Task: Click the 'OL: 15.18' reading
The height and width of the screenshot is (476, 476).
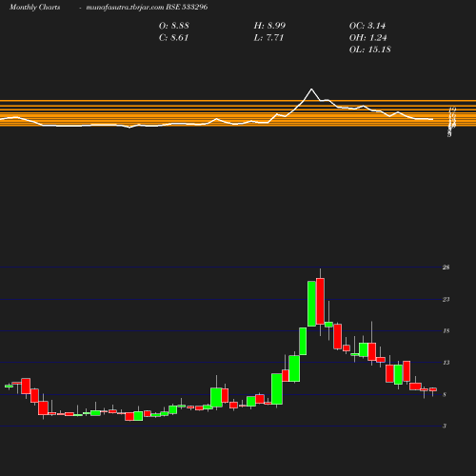Action: [x=370, y=50]
